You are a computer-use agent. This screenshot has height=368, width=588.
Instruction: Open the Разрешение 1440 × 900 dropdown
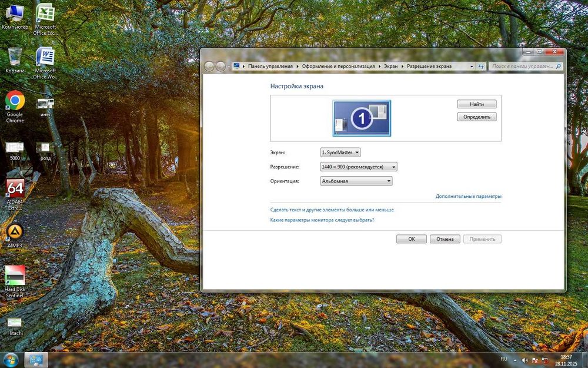point(359,167)
